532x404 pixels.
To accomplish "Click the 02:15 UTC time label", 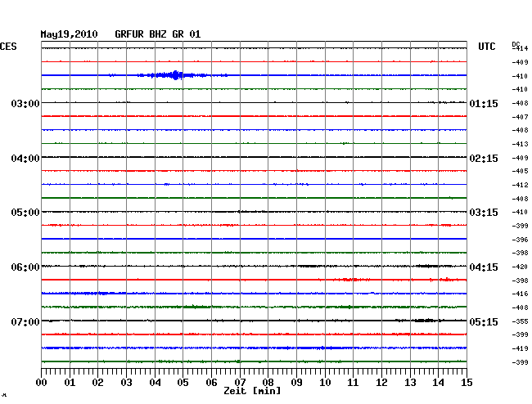I will 484,159.
